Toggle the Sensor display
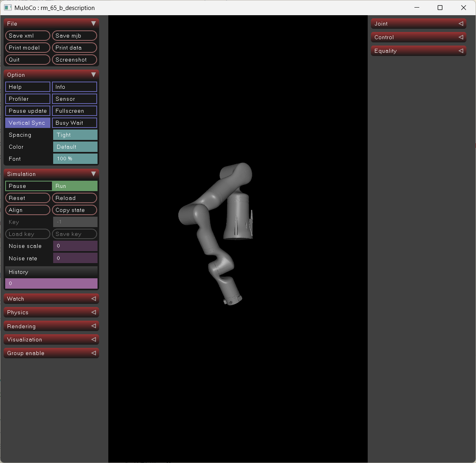Screen dimensions: 476x463 click(74, 99)
